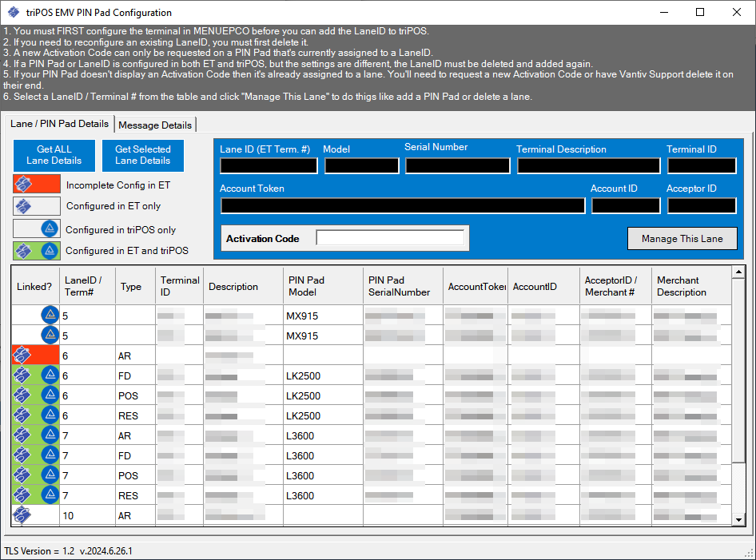
Task: Click the Merchant Description column header
Action: 691,286
